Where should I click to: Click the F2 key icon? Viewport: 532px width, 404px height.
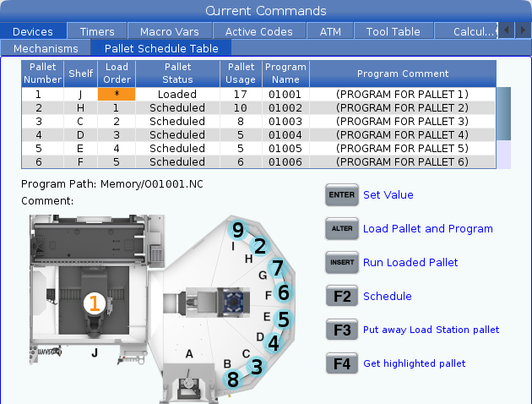(342, 296)
